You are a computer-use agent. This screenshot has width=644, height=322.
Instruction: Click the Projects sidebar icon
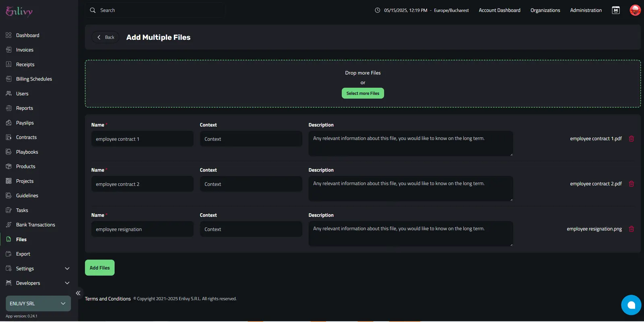[x=8, y=181]
